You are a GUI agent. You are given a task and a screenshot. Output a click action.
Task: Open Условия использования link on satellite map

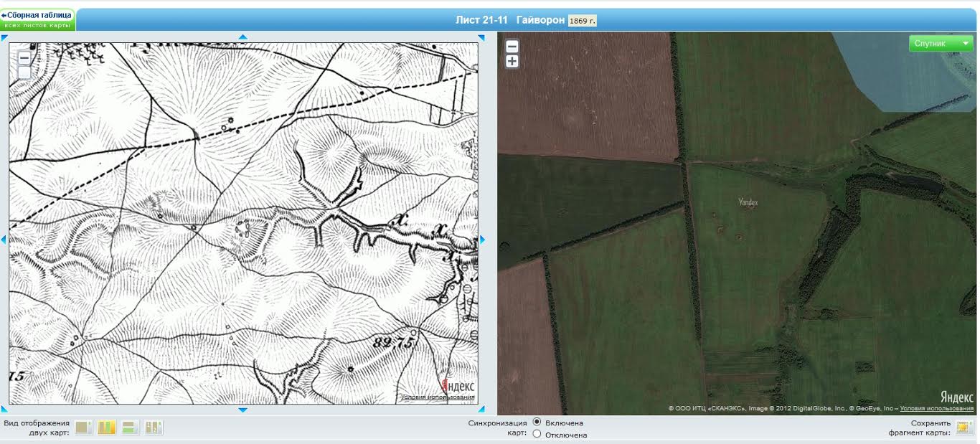click(936, 408)
